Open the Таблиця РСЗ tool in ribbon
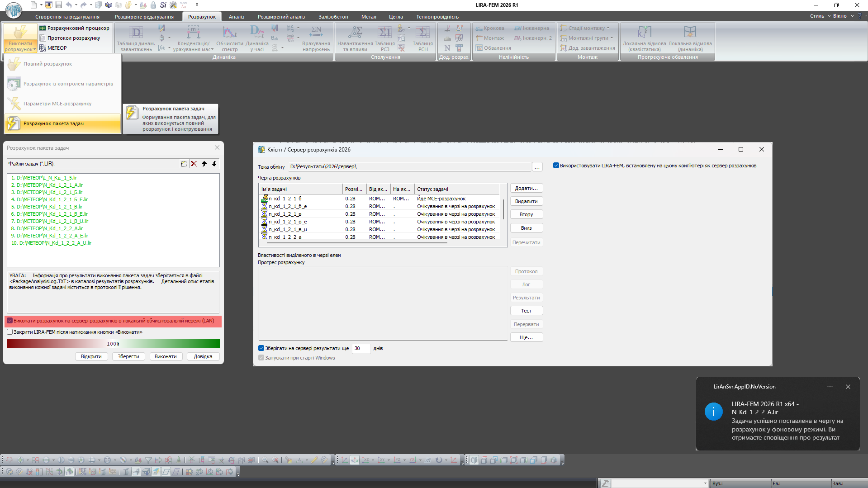This screenshot has width=868, height=488. tap(384, 38)
